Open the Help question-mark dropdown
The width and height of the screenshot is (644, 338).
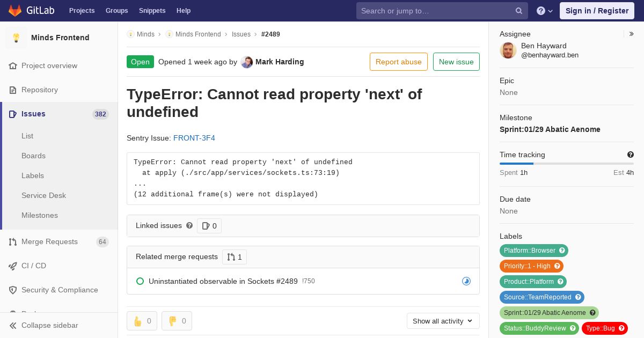[545, 11]
